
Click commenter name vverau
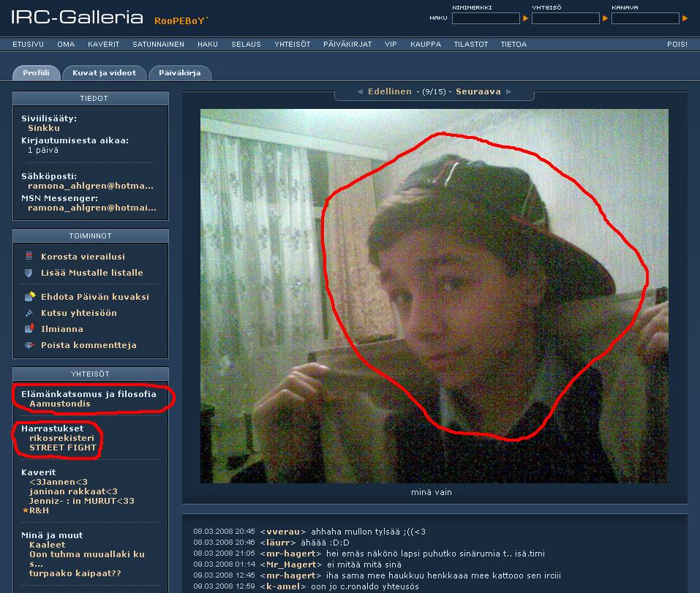pyautogui.click(x=283, y=532)
